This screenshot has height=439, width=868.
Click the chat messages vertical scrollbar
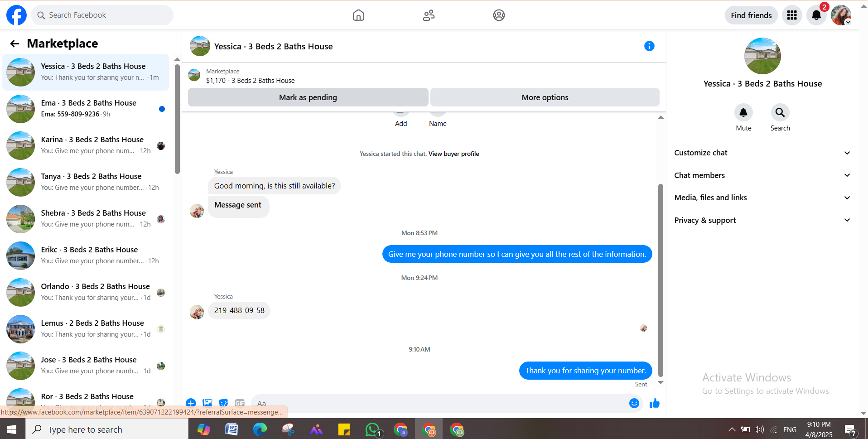pos(661,280)
